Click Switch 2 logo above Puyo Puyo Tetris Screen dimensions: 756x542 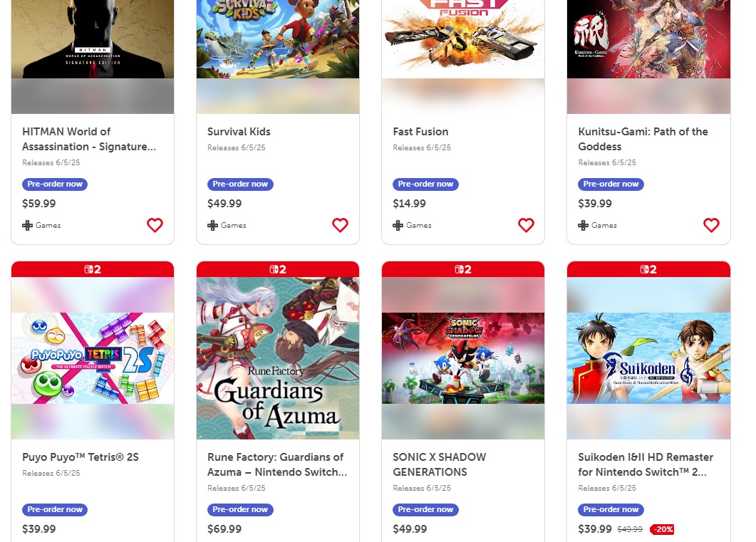coord(93,269)
